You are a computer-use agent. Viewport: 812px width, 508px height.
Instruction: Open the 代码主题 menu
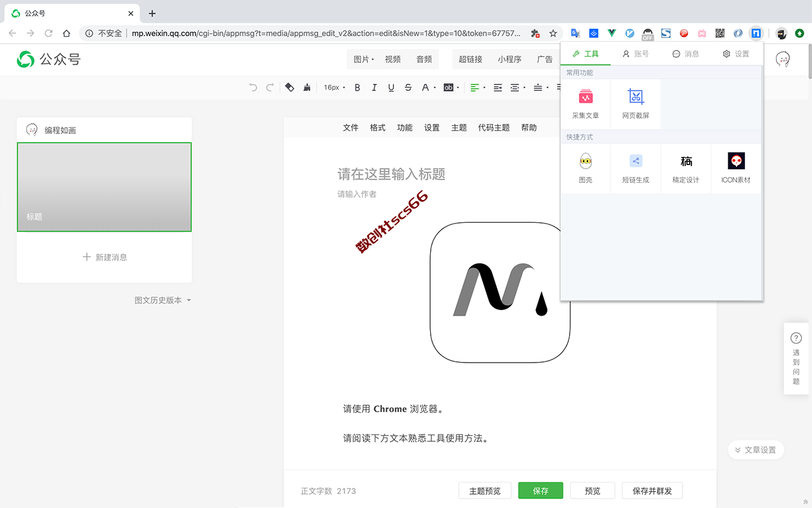point(494,128)
